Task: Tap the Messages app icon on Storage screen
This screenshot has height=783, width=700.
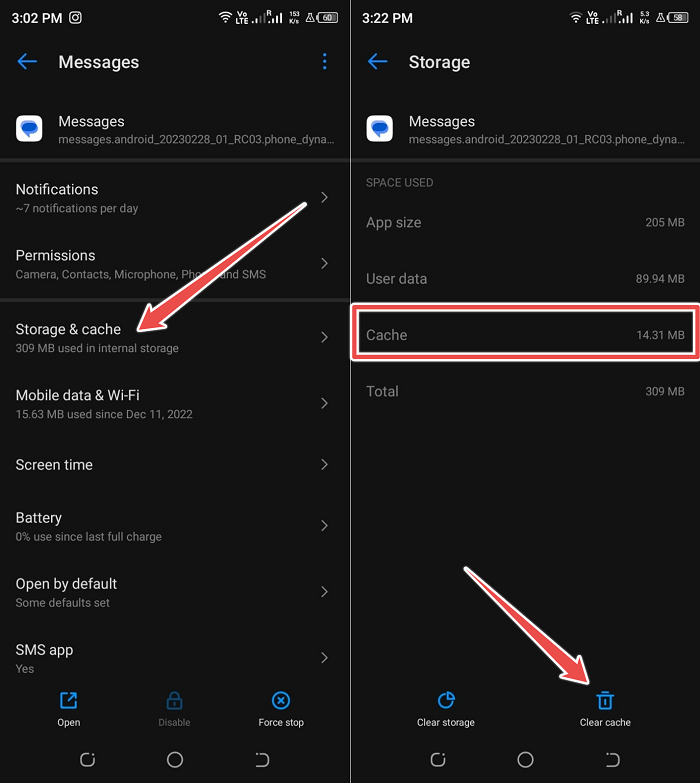Action: click(x=379, y=129)
